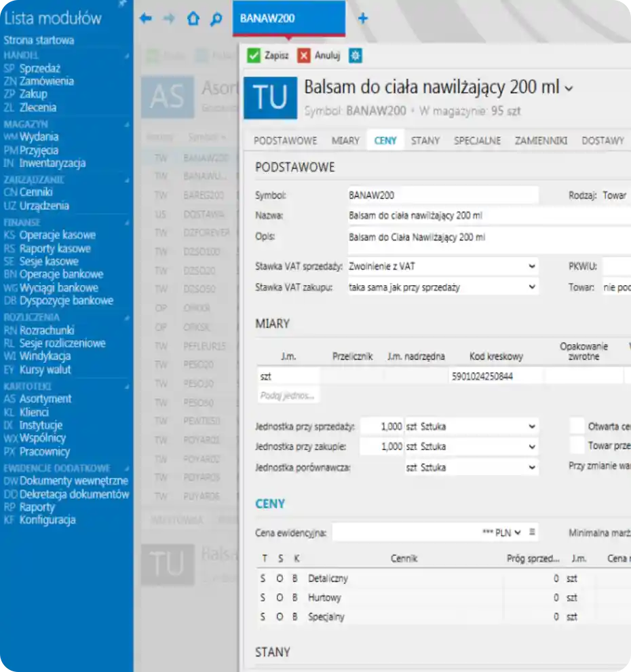
Task: Open the Sprzedaż module
Action: pos(40,68)
